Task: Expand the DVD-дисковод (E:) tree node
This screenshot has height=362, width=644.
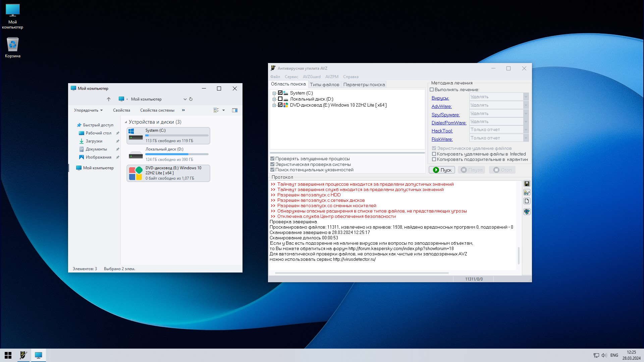Action: 274,105
